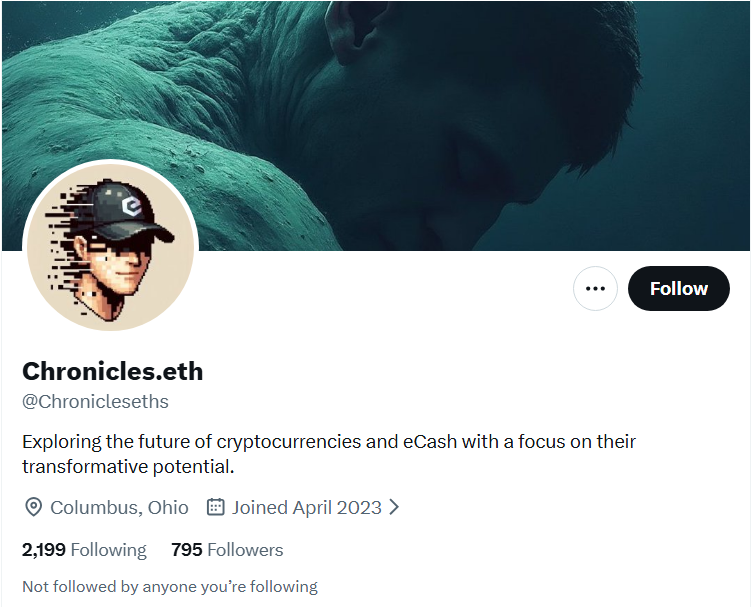Click the Chronicles.eth display name

click(x=112, y=371)
